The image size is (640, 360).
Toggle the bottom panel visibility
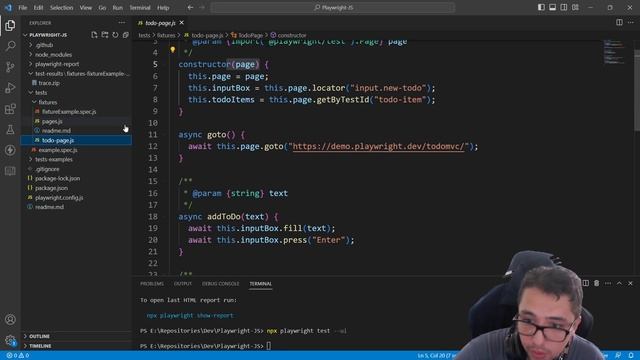click(x=552, y=7)
